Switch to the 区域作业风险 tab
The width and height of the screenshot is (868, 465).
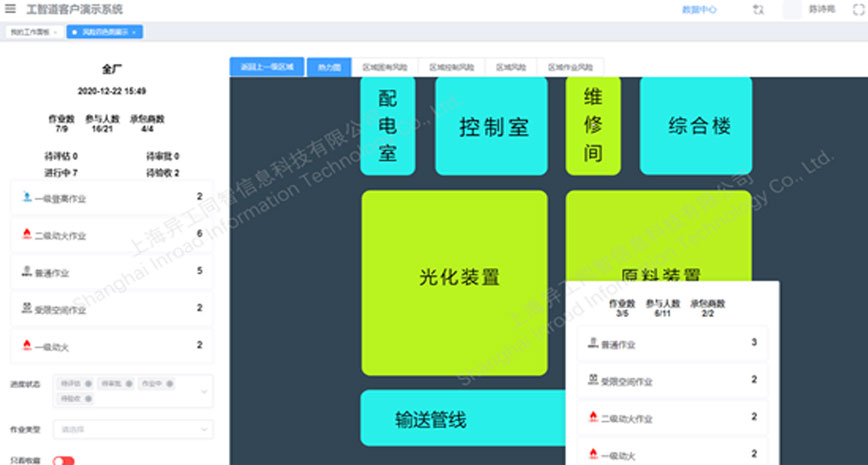pos(570,67)
